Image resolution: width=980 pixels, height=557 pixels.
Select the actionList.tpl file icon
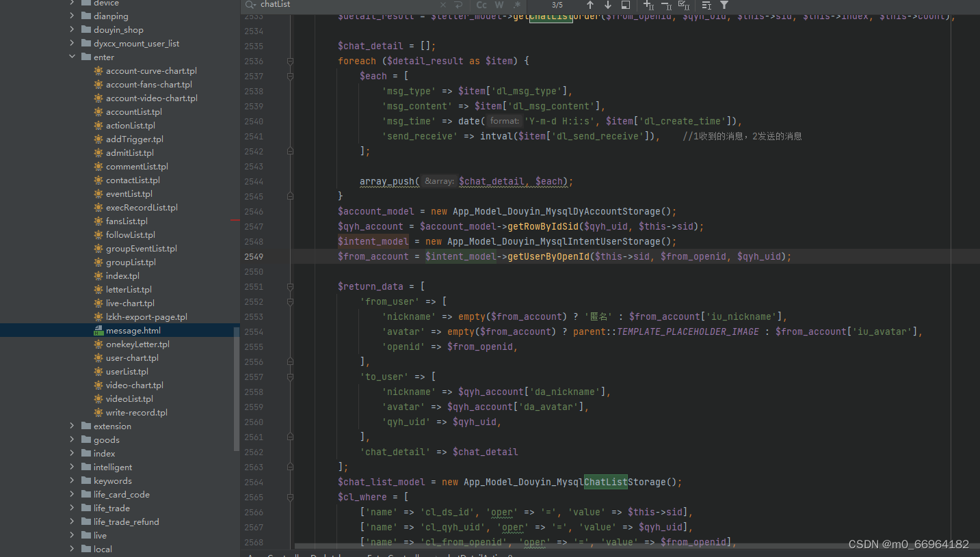click(x=99, y=126)
